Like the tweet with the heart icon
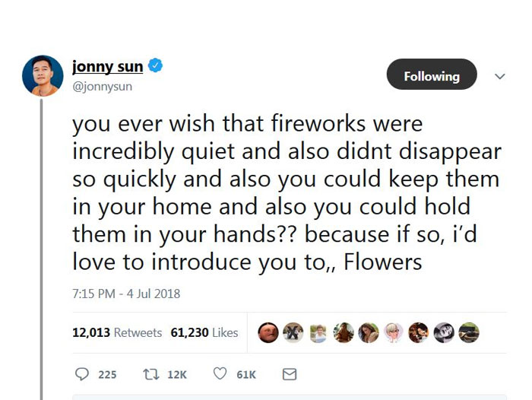 pos(220,374)
